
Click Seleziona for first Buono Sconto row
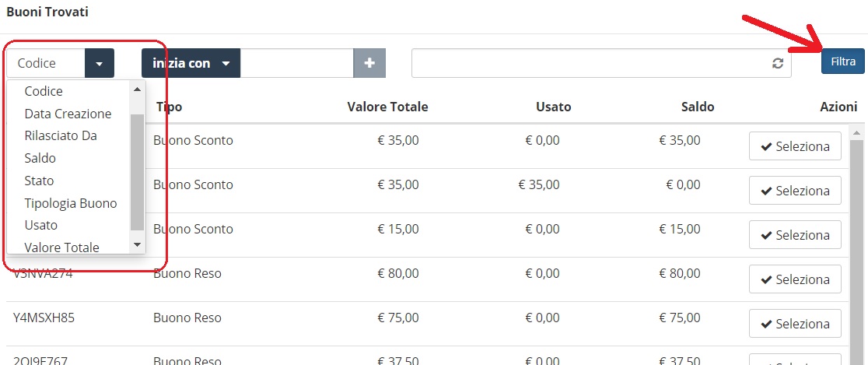pyautogui.click(x=795, y=146)
